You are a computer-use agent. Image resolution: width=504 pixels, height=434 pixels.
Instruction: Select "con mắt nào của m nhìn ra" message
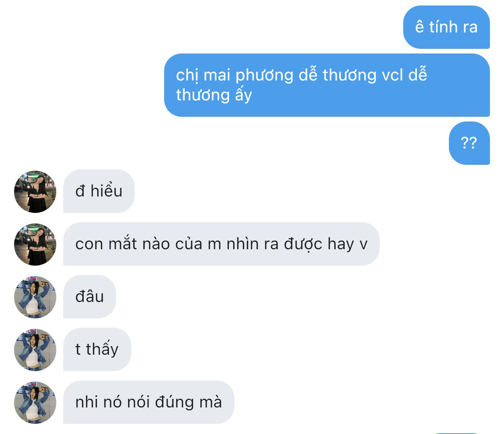[x=221, y=244]
